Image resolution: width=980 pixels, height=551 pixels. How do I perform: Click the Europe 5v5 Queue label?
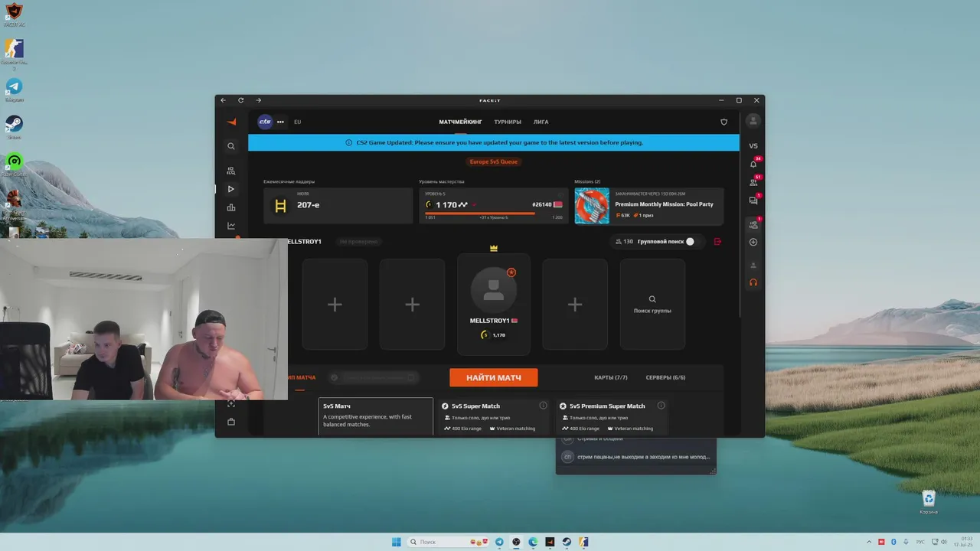pyautogui.click(x=494, y=161)
